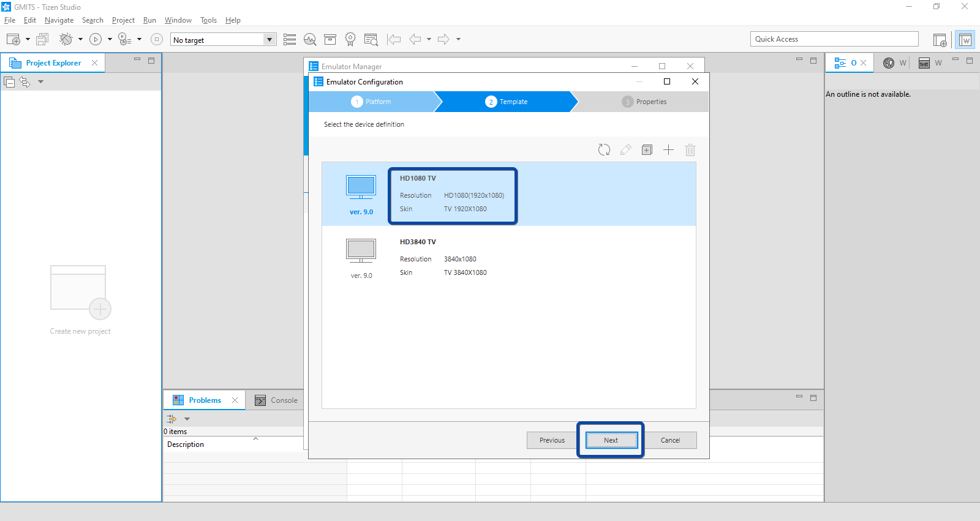Open the No target combo box
980x521 pixels.
point(223,39)
